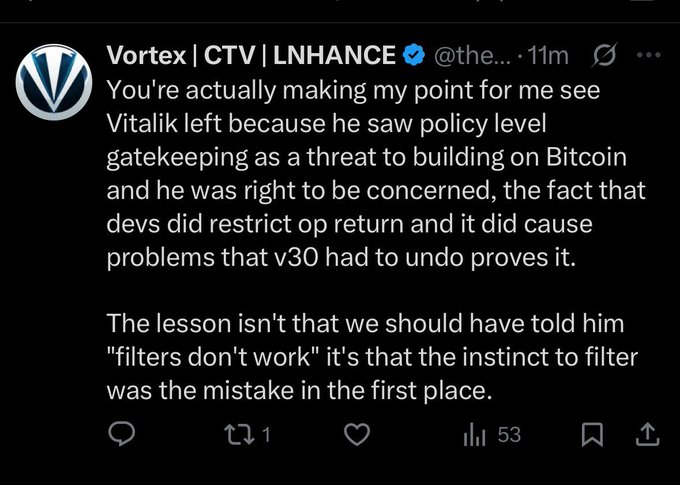Open the Vortex profile via the V avatar

[54, 82]
